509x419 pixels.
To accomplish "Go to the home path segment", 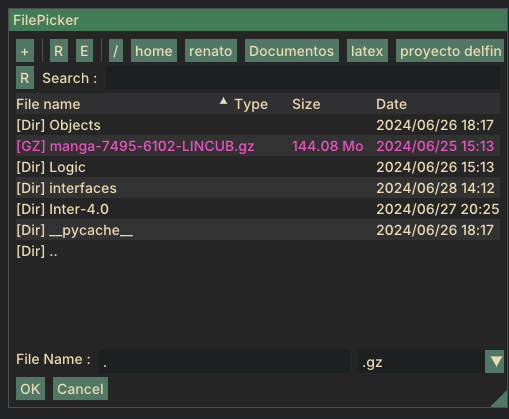I will [x=154, y=51].
